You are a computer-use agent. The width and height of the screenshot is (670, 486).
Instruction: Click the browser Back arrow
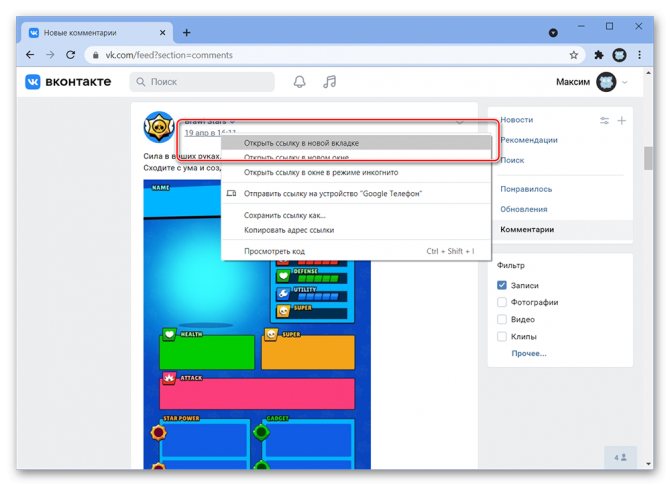pyautogui.click(x=30, y=55)
